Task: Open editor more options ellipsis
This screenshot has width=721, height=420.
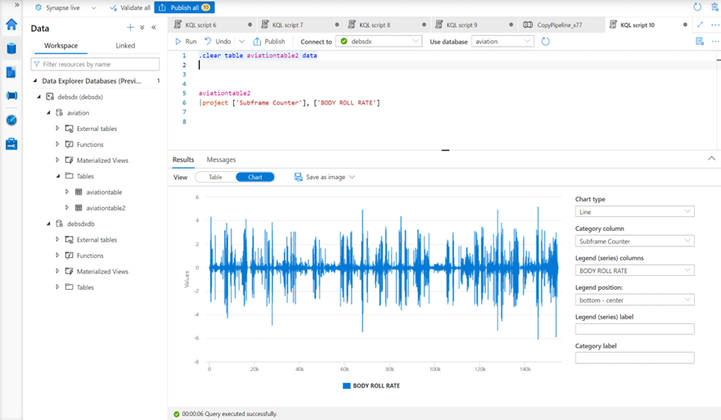Action: point(715,41)
